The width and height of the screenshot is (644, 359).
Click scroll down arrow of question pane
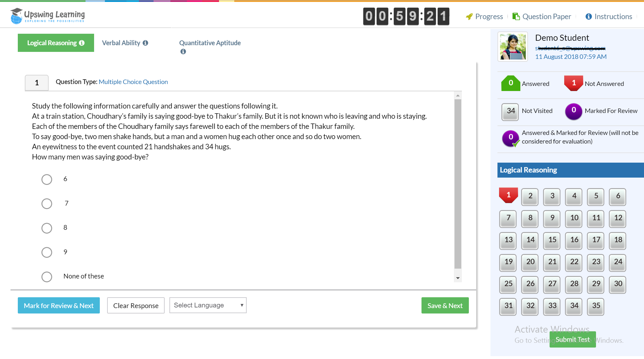(x=458, y=278)
